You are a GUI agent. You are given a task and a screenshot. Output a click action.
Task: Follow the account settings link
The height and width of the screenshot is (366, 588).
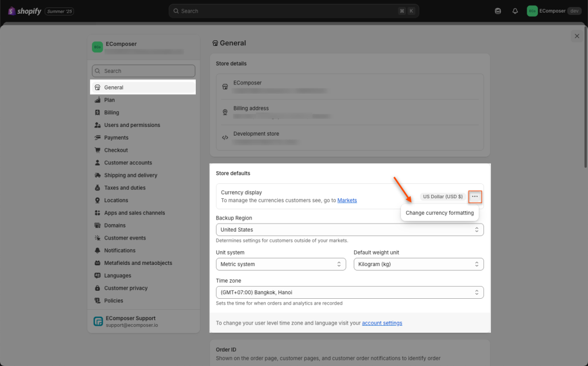tap(382, 323)
